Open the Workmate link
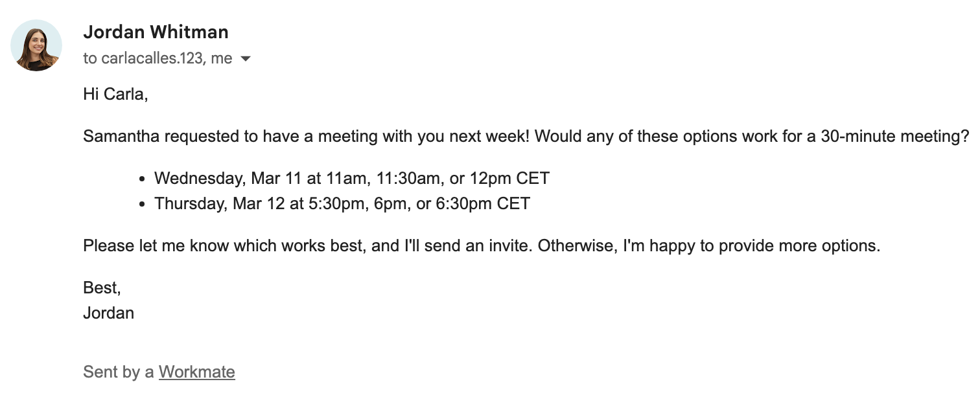Image resolution: width=980 pixels, height=408 pixels. [196, 372]
